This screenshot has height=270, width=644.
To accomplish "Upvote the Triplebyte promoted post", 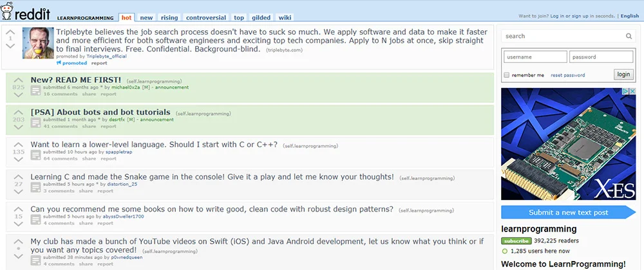I will [x=11, y=32].
